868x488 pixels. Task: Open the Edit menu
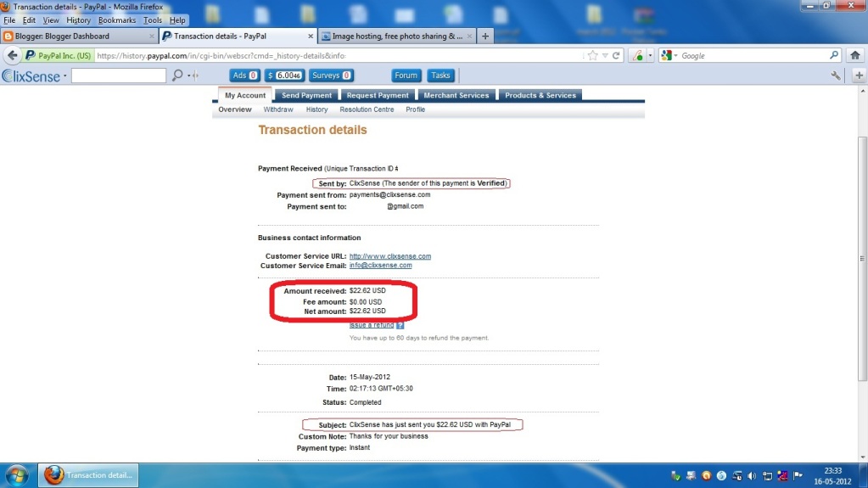[29, 20]
